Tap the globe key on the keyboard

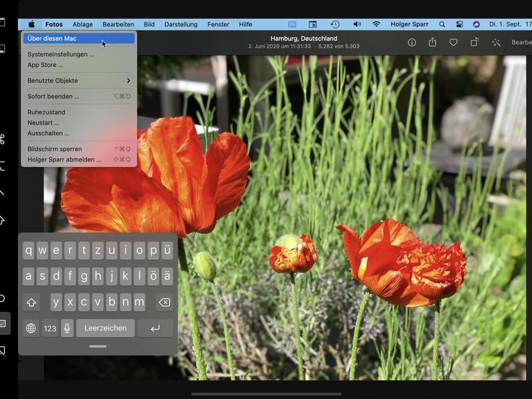31,328
